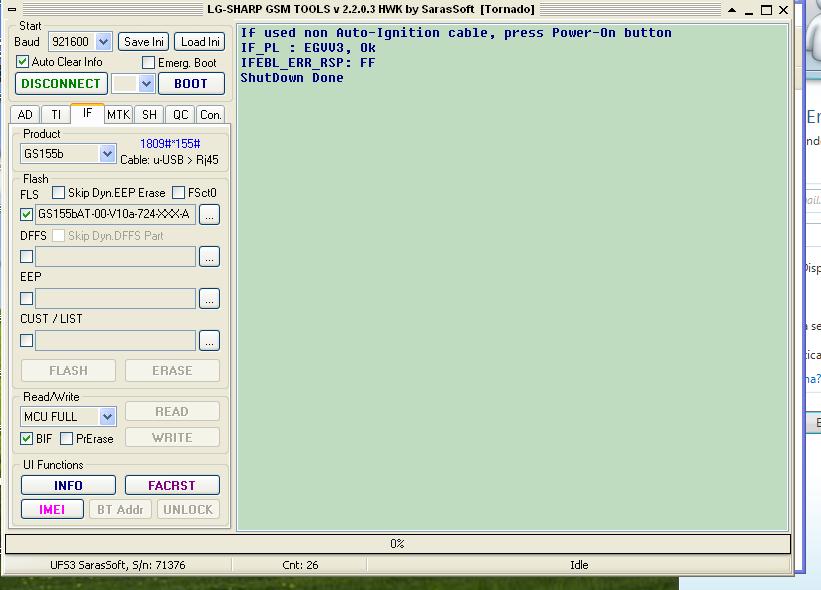Check the PrErase option
The image size is (821, 590).
coord(66,439)
